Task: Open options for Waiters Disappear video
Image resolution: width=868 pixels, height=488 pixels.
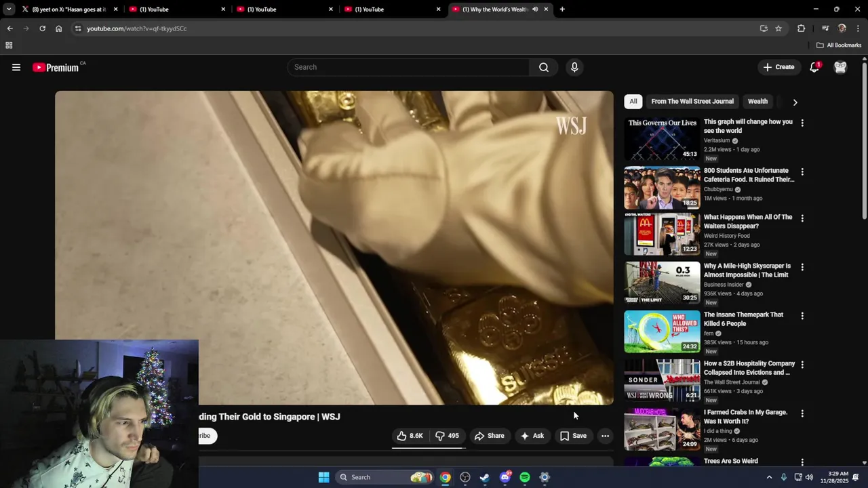Action: tap(802, 218)
